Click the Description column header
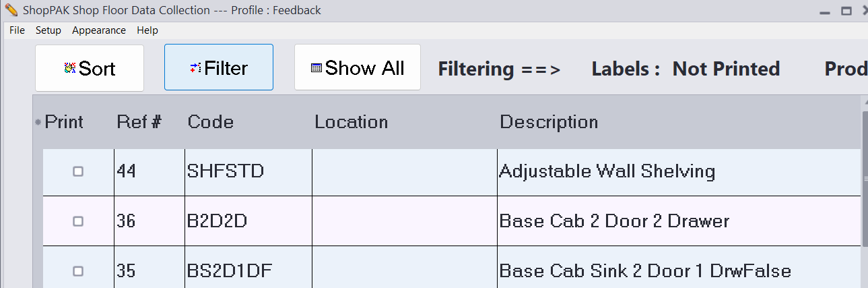 coord(549,122)
